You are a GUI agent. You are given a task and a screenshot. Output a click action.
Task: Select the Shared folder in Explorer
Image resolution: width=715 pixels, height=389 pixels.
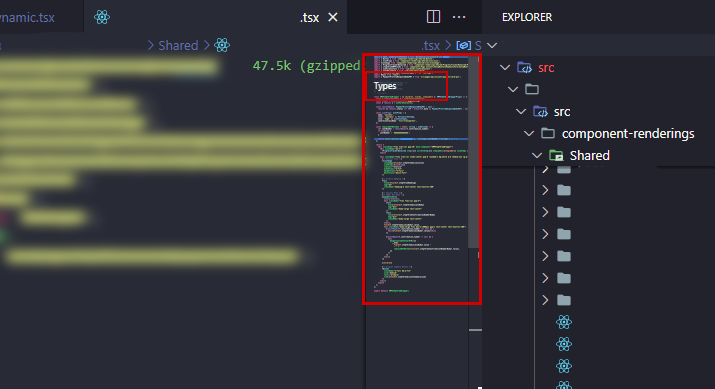[590, 156]
